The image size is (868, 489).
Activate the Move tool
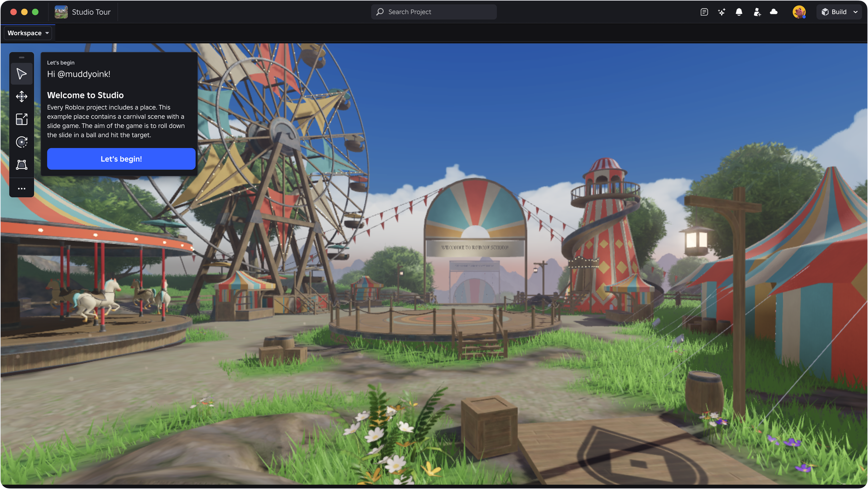tap(22, 96)
